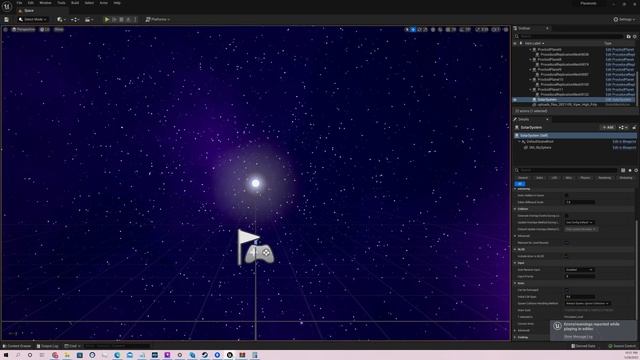
Task: Open the camera speed setting
Action: 496,29
